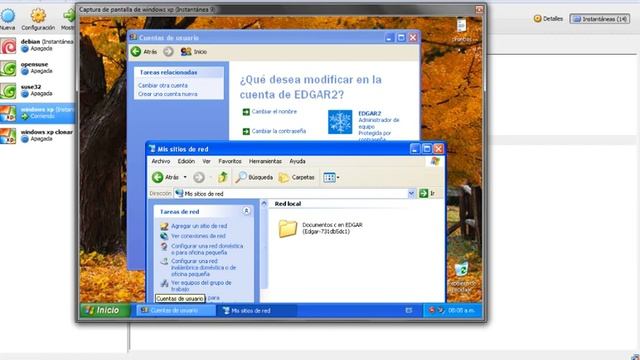Click the Ir go button

click(x=427, y=193)
